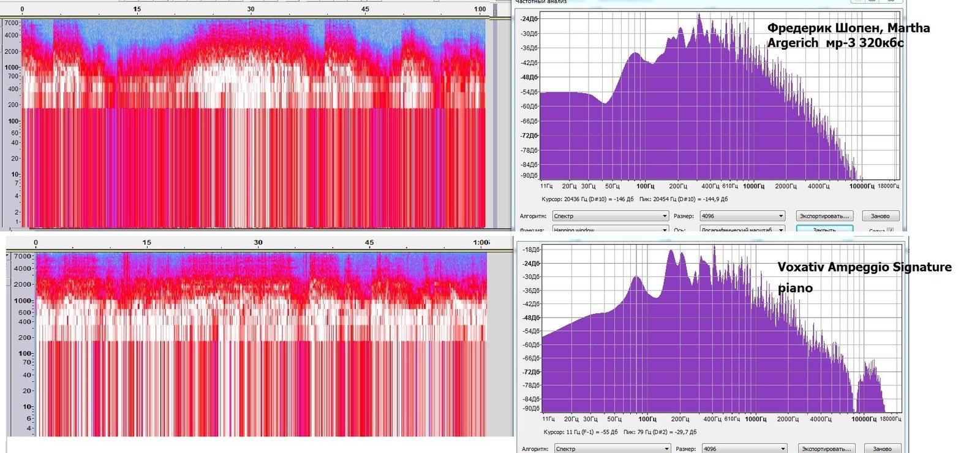Click Экспортировать in the Argerich analysis window
Image resolution: width=980 pixels, height=453 pixels.
(825, 216)
